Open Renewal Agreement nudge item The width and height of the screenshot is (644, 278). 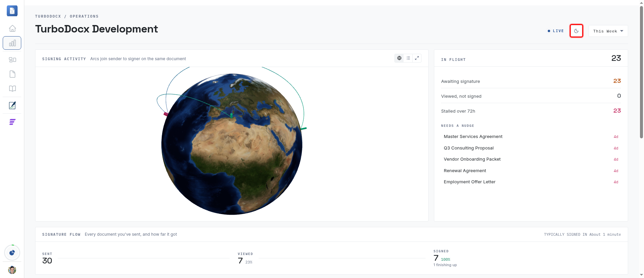tap(531, 171)
